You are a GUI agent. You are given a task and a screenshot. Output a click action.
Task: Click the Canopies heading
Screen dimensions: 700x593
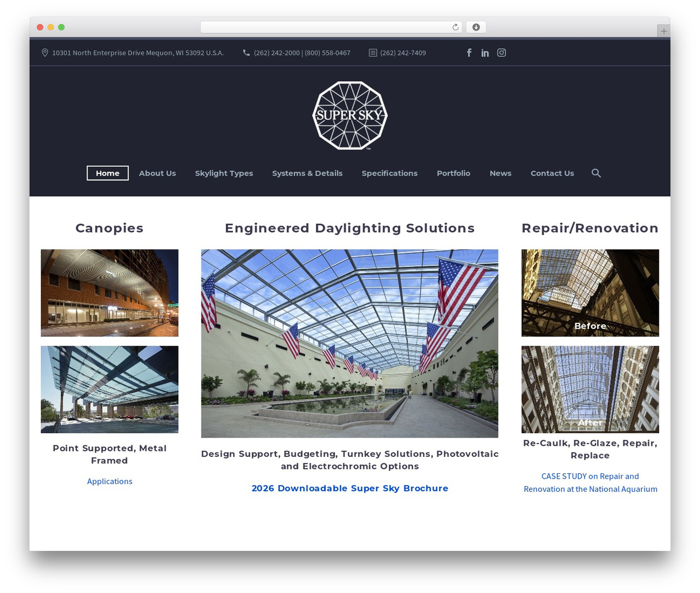pos(109,228)
